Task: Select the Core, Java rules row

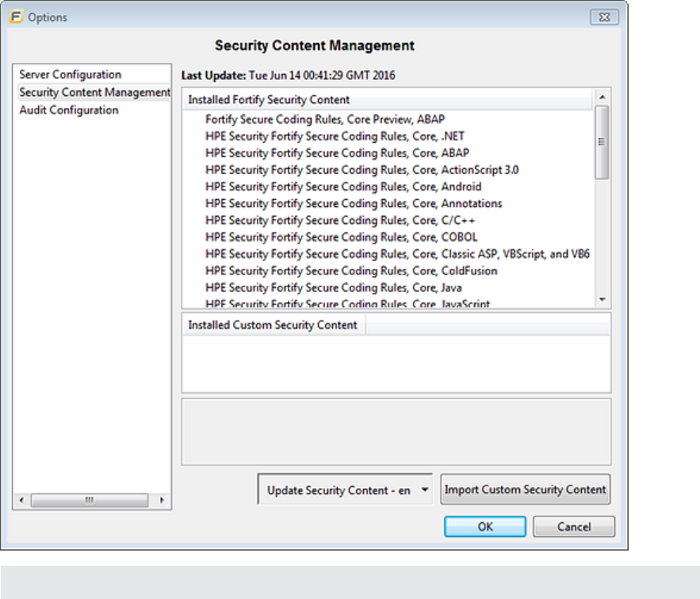Action: tap(334, 288)
